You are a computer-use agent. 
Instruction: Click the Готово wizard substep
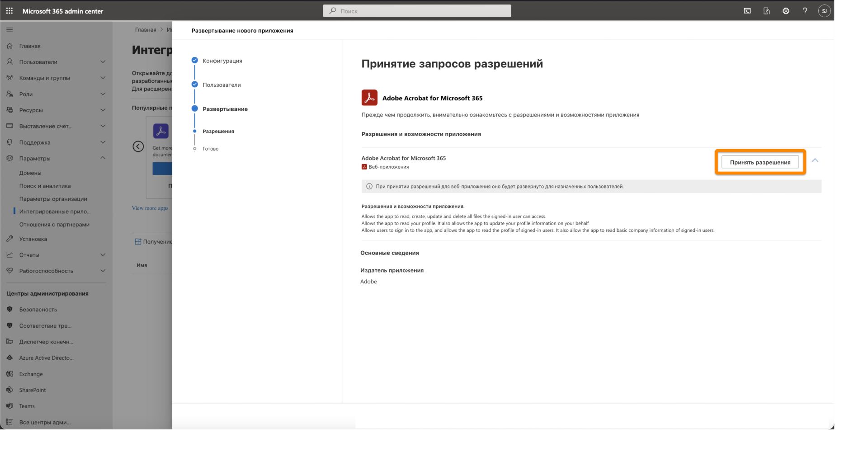pyautogui.click(x=211, y=149)
